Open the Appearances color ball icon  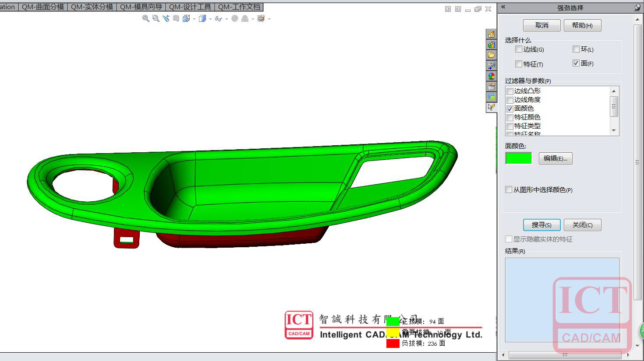pos(491,76)
